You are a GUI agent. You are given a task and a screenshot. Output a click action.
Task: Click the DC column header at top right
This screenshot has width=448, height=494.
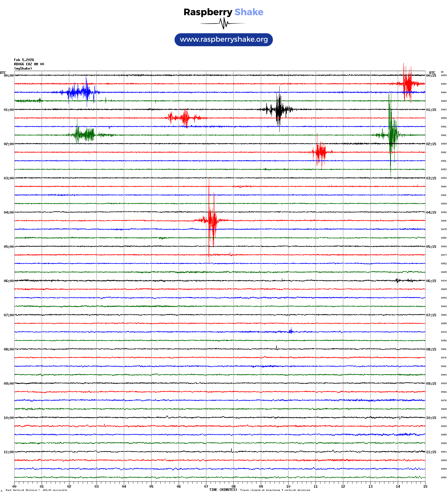tap(442, 72)
